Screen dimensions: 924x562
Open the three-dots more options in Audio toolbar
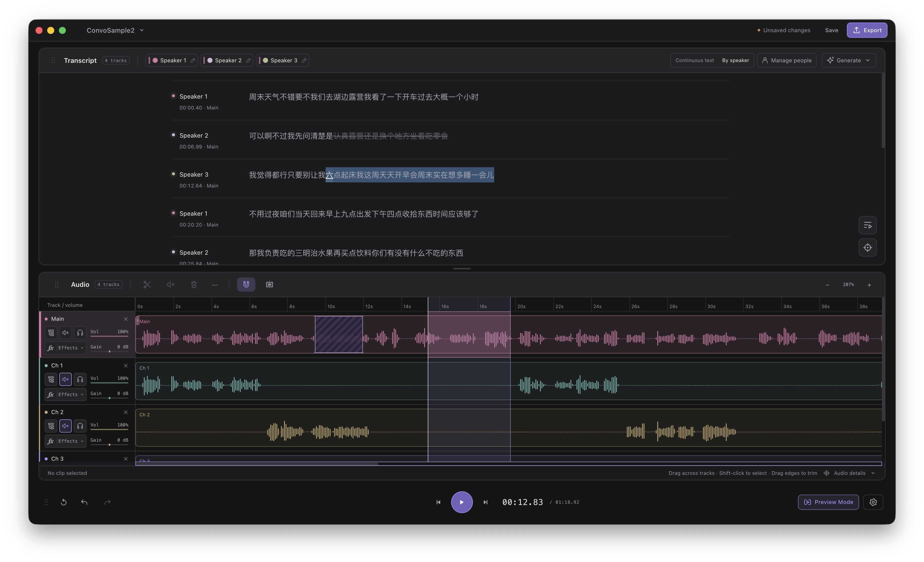[215, 285]
